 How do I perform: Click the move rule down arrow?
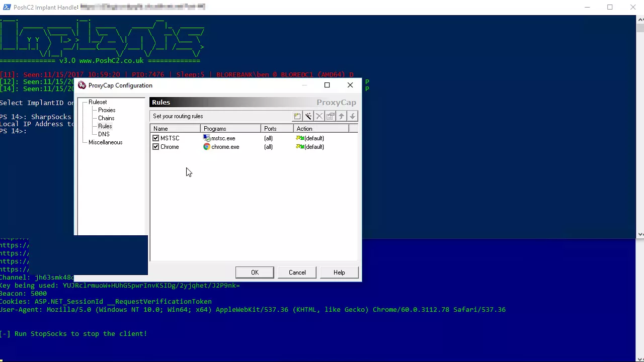click(353, 116)
